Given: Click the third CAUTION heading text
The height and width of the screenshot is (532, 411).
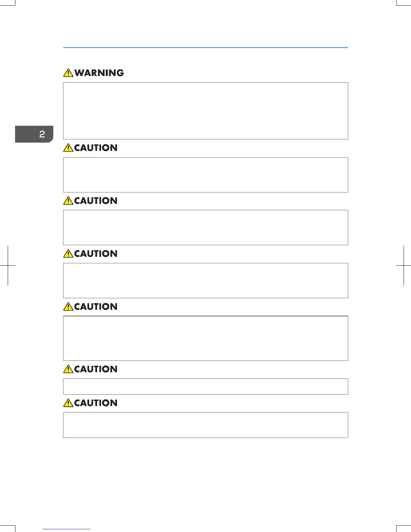Looking at the screenshot, I should (96, 254).
